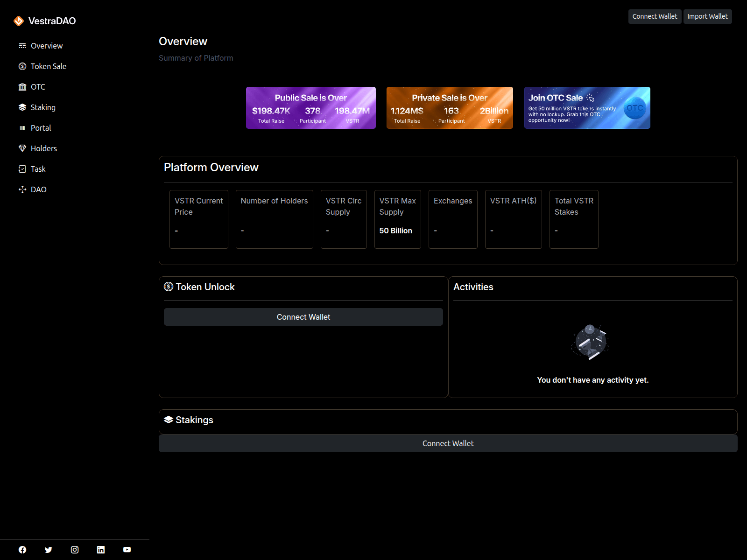
Task: Click the Overview sidebar icon
Action: coord(22,46)
